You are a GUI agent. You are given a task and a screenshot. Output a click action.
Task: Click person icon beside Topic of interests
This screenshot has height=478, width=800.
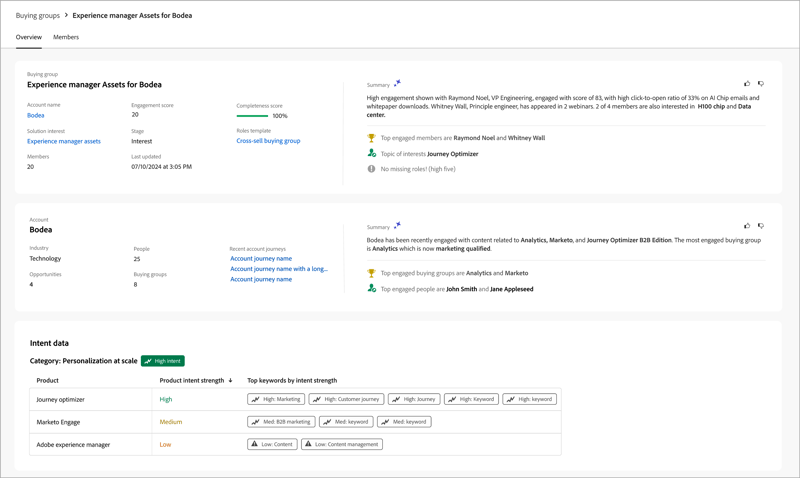coord(371,154)
